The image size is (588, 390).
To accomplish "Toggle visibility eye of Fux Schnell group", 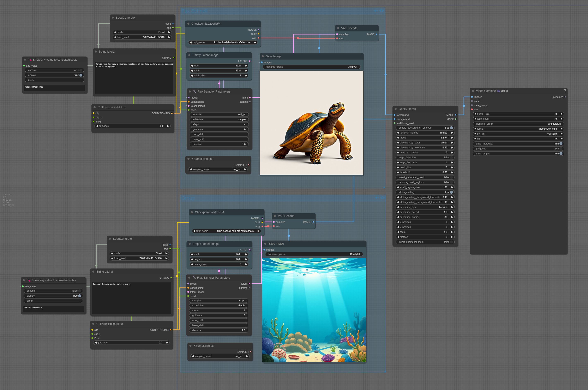I will 382,10.
